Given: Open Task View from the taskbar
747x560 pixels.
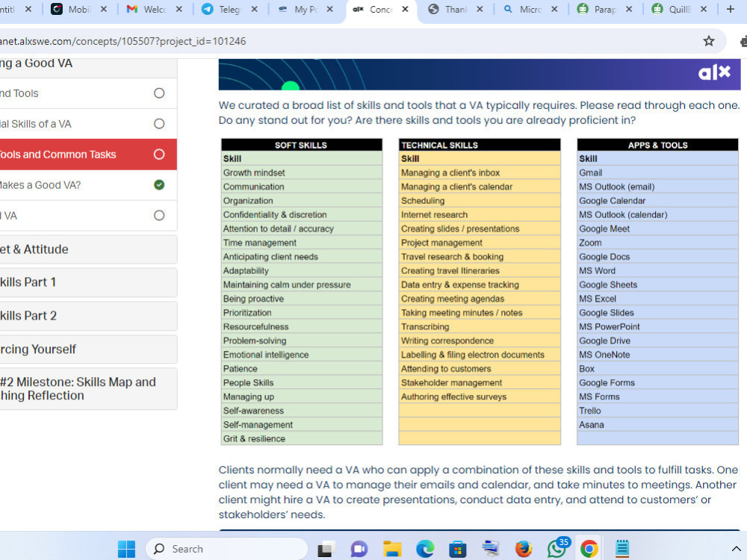Looking at the screenshot, I should tap(327, 549).
